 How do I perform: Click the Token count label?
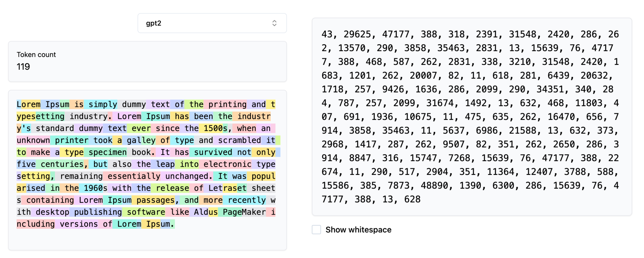(36, 55)
